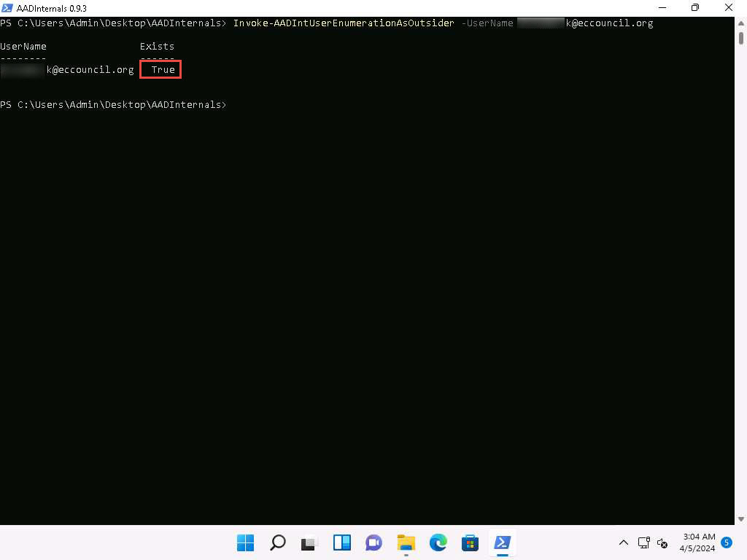Image resolution: width=747 pixels, height=560 pixels.
Task: Launch Teams Chat from taskbar
Action: click(x=374, y=542)
